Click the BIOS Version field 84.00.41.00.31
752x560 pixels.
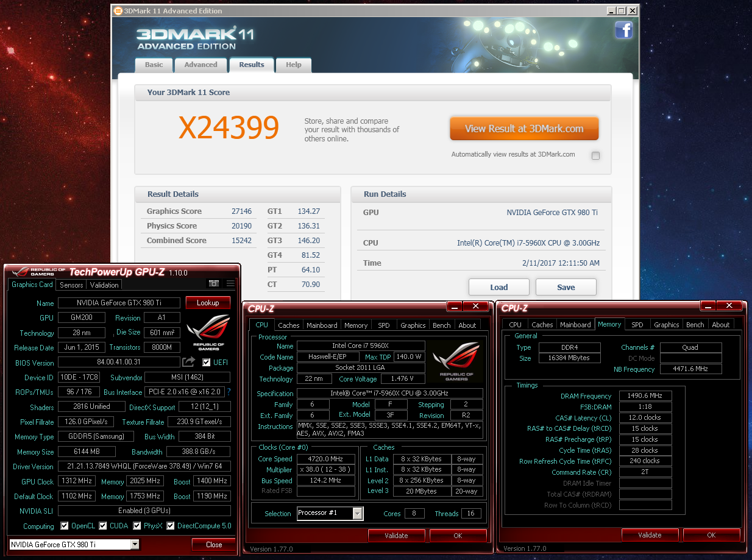click(x=119, y=363)
